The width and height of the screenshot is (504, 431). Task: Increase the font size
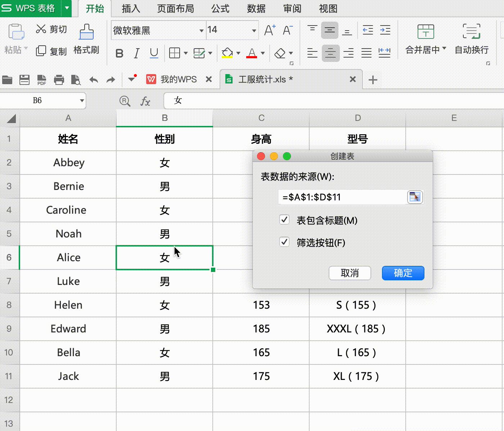point(269,30)
